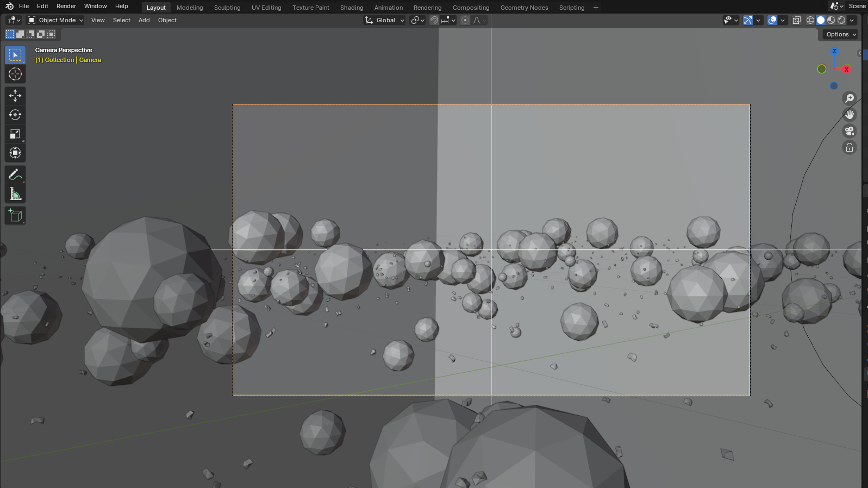Select the Add Cube tool

(x=15, y=216)
